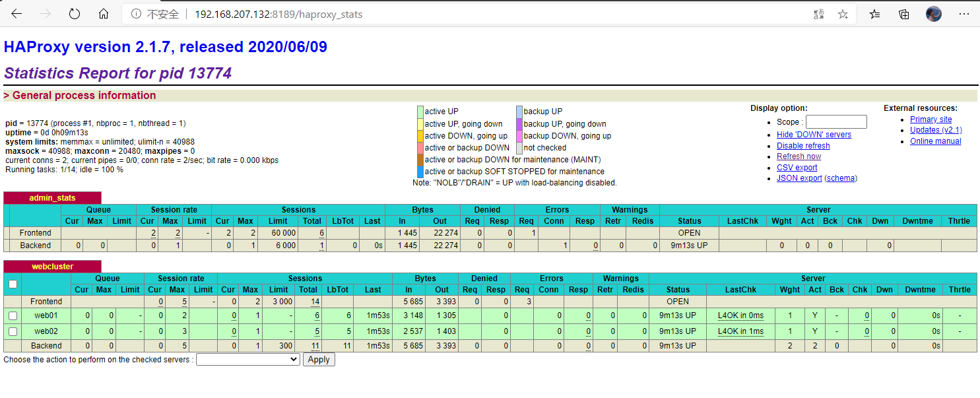Add this page to favorites
Image resolution: width=980 pixels, height=398 pixels.
[x=843, y=14]
